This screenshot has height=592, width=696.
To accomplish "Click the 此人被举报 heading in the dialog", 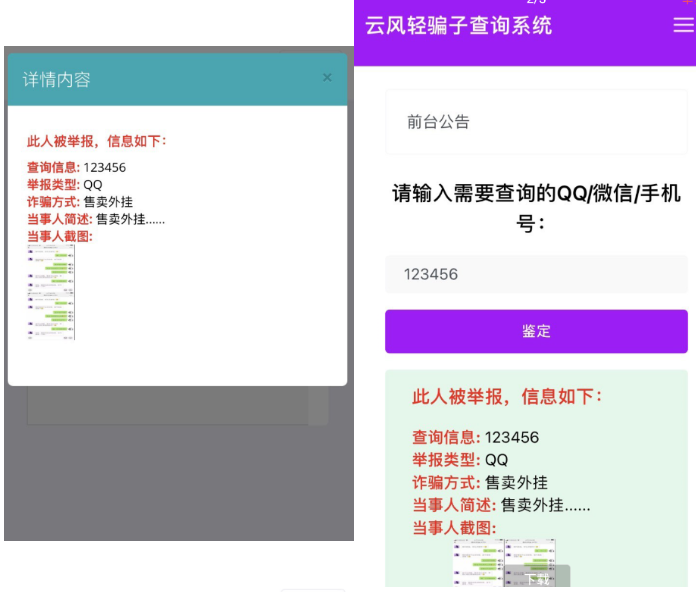I will [97, 141].
